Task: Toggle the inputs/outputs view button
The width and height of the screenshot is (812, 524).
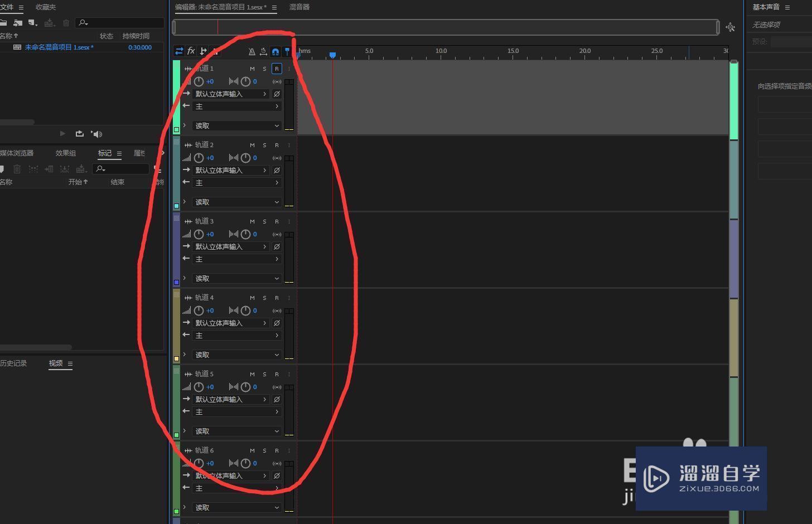Action: [179, 51]
